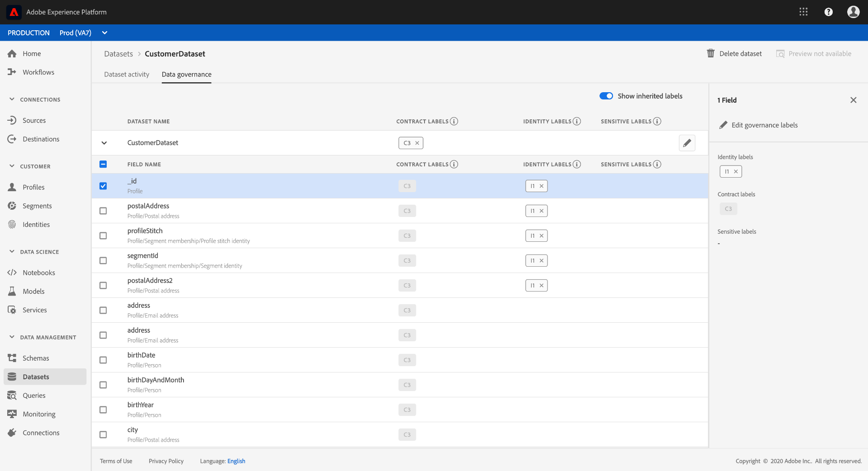Remove I1 label from the _id row
This screenshot has height=471, width=868.
pyautogui.click(x=542, y=186)
